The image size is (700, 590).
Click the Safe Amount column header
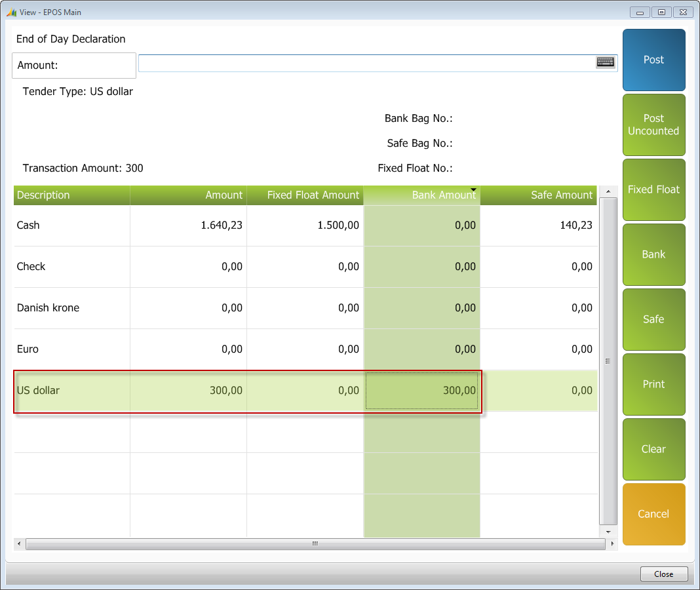pos(538,195)
